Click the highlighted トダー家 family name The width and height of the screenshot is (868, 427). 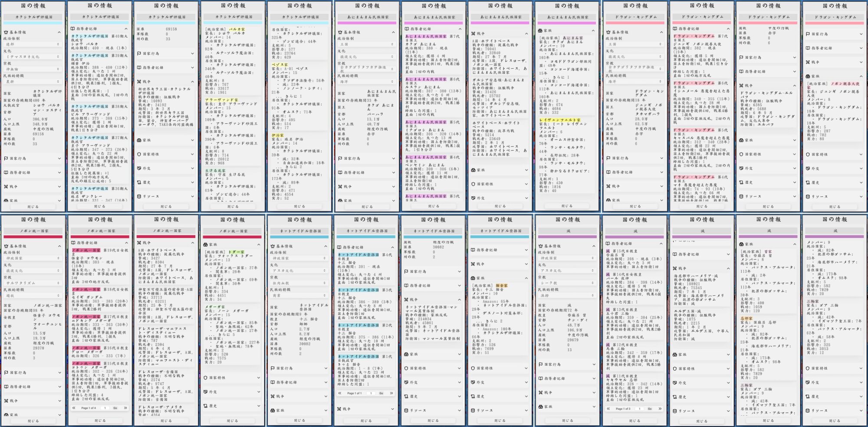click(237, 252)
